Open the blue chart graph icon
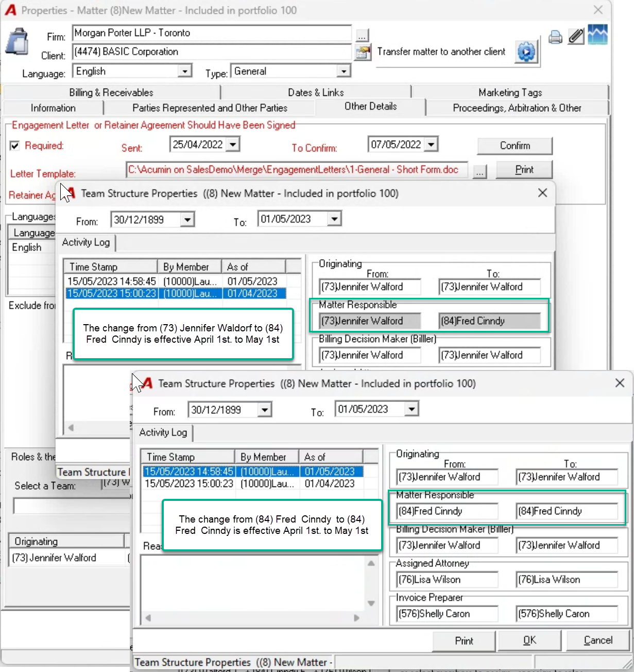Image resolution: width=634 pixels, height=672 pixels. pyautogui.click(x=598, y=35)
